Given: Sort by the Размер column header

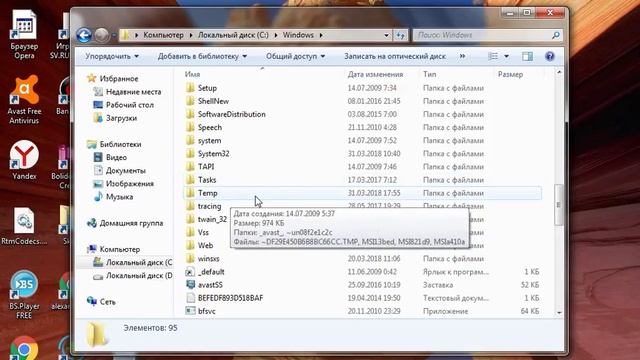Looking at the screenshot, I should pos(510,74).
